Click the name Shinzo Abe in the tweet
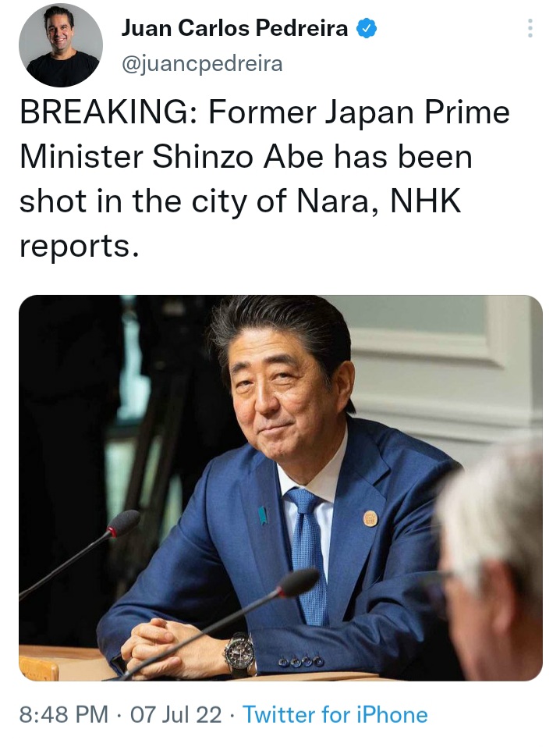The width and height of the screenshot is (560, 747). 238,157
